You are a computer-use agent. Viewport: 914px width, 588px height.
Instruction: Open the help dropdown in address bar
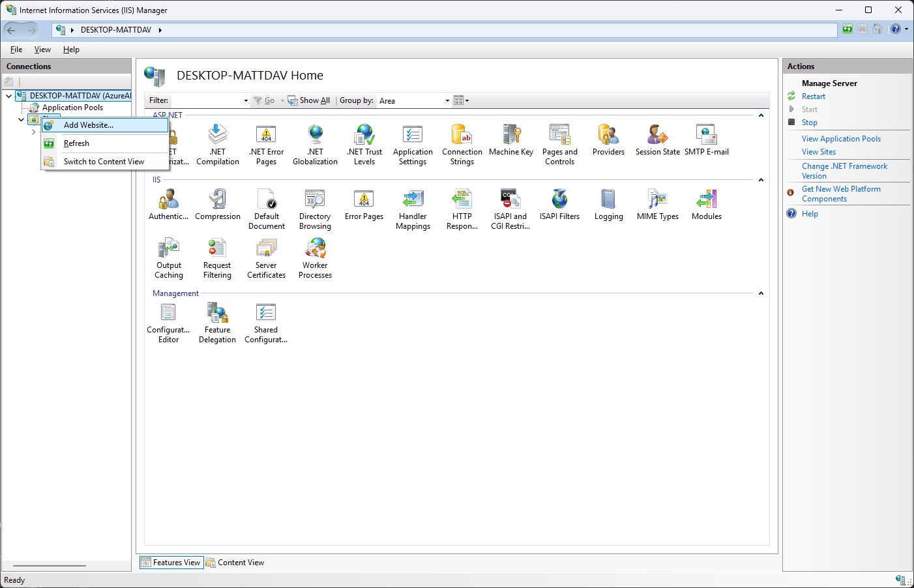pos(906,29)
